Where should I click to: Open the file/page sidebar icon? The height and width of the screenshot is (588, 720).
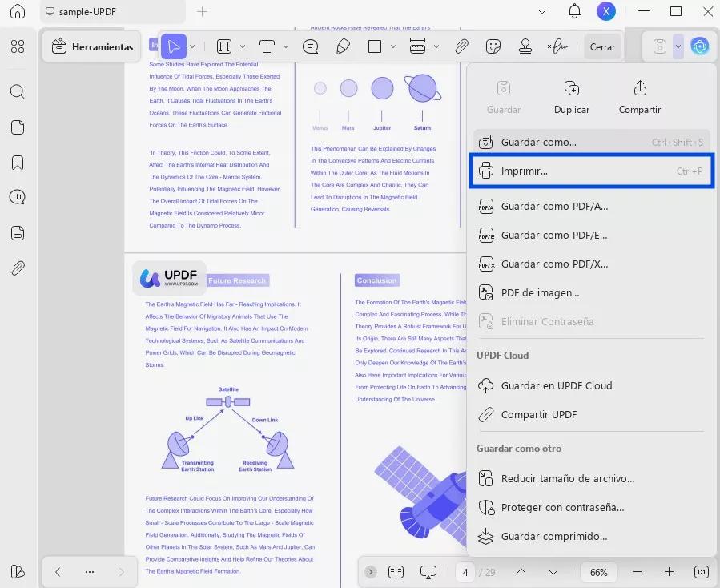(18, 127)
